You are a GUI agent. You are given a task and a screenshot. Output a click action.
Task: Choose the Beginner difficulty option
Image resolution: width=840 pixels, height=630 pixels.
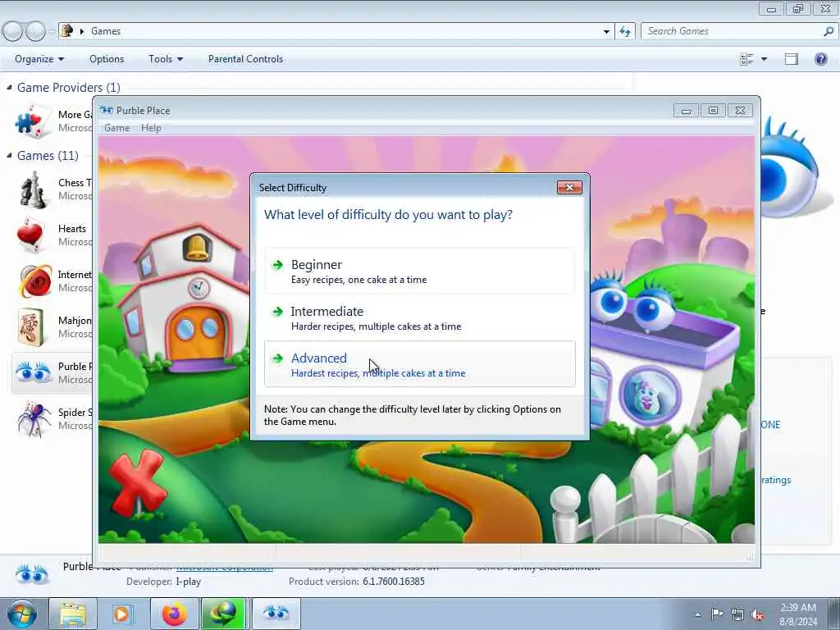(419, 271)
